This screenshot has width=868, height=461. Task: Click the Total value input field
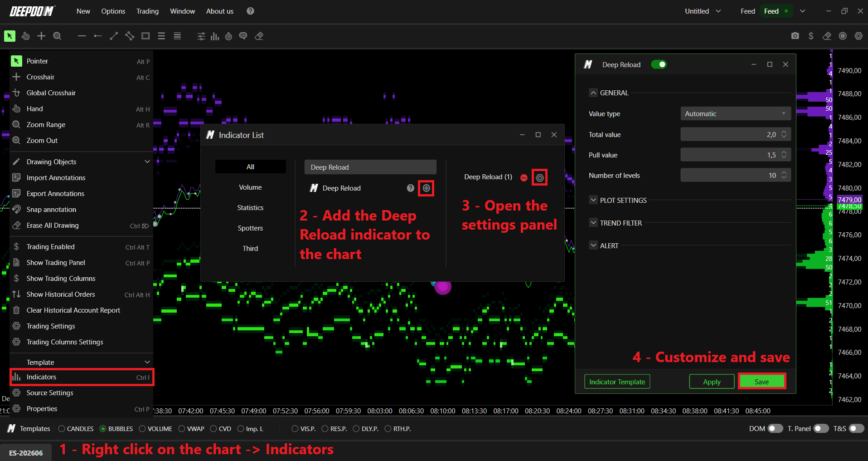(736, 134)
